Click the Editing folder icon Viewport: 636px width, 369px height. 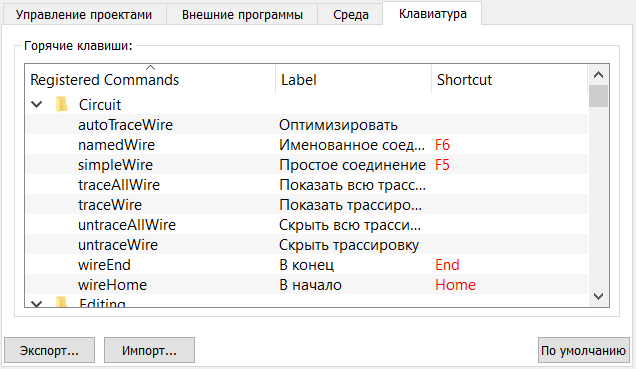pyautogui.click(x=62, y=302)
